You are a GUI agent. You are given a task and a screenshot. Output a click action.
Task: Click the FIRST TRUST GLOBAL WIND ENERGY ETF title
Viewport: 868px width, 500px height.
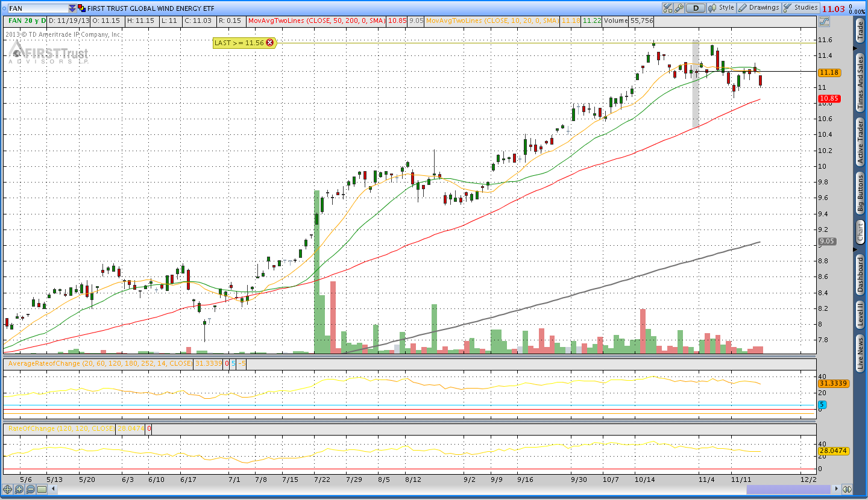tap(151, 8)
